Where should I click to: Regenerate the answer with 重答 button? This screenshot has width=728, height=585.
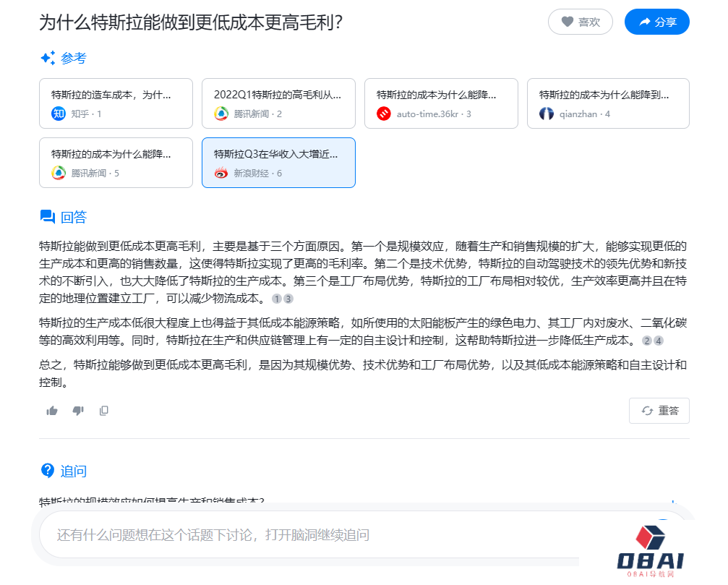click(x=659, y=411)
